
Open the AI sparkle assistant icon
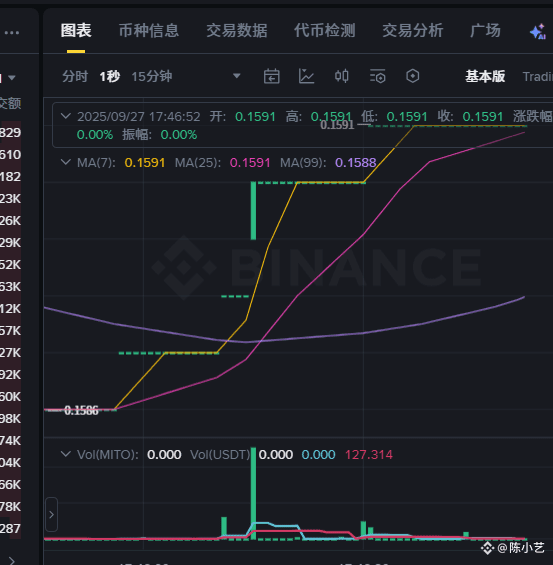click(538, 32)
